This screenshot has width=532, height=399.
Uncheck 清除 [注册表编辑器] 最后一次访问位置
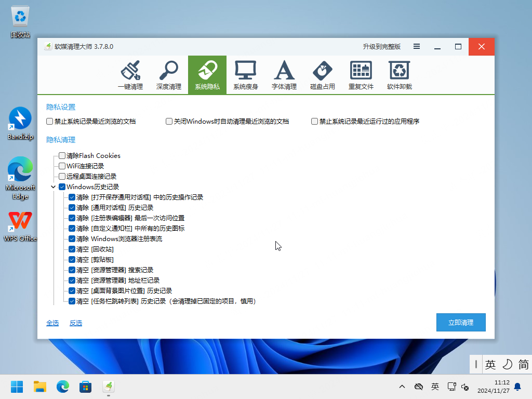click(x=72, y=218)
